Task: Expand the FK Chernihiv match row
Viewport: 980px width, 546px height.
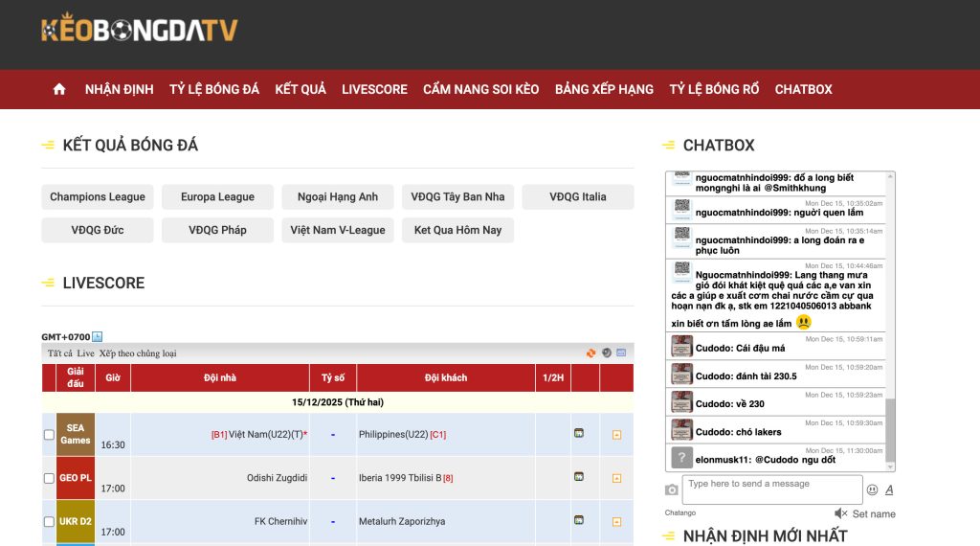Action: click(616, 522)
